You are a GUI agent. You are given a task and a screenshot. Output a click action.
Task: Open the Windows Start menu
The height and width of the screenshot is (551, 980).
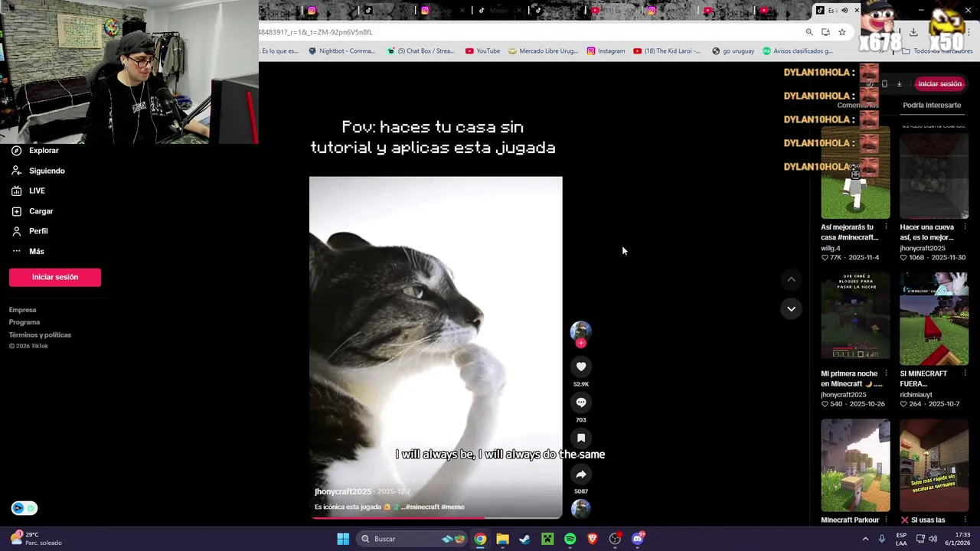pyautogui.click(x=343, y=539)
